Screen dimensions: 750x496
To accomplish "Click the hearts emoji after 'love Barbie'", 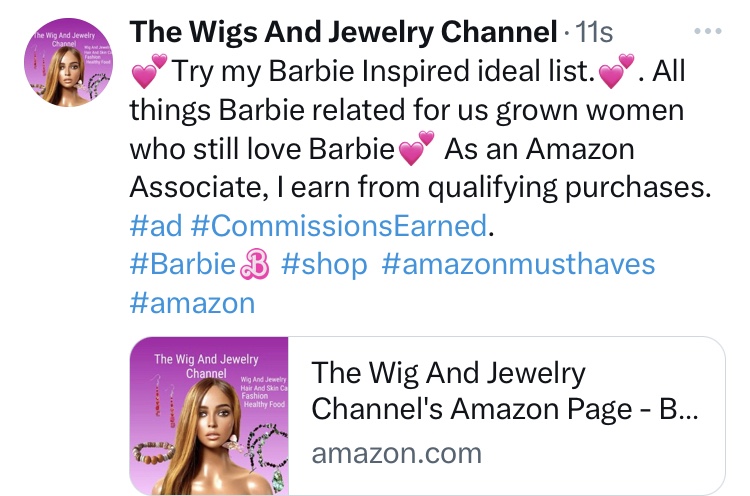I will (416, 148).
